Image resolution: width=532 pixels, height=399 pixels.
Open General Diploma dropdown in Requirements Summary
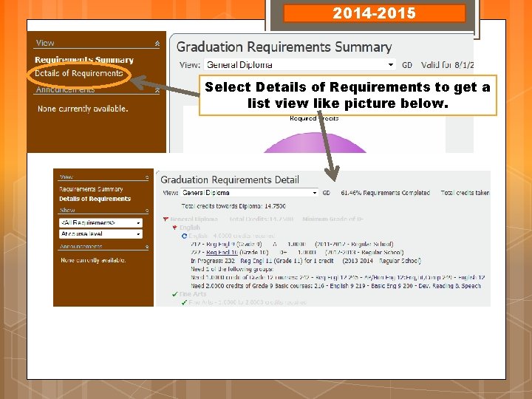click(x=300, y=65)
